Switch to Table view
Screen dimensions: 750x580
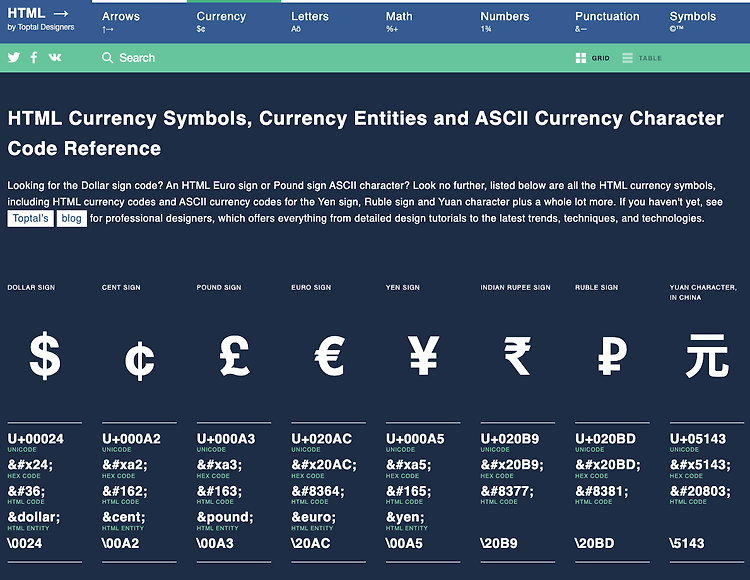pyautogui.click(x=642, y=58)
